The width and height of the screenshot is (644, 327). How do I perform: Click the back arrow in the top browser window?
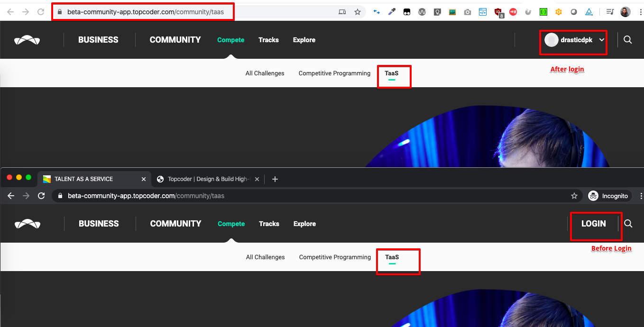click(10, 12)
